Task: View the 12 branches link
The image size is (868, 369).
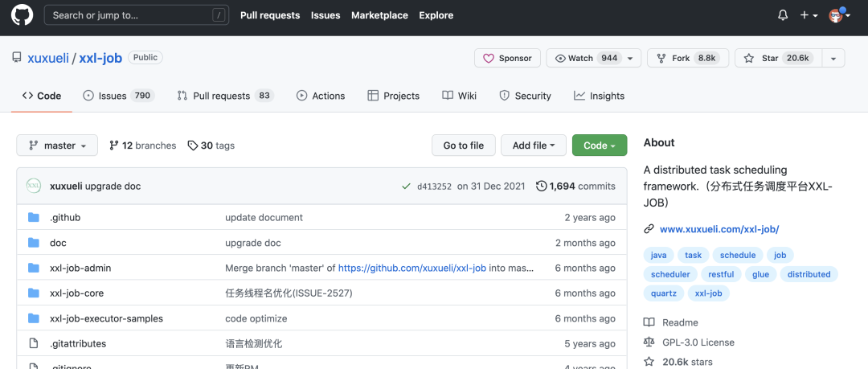Action: click(143, 146)
